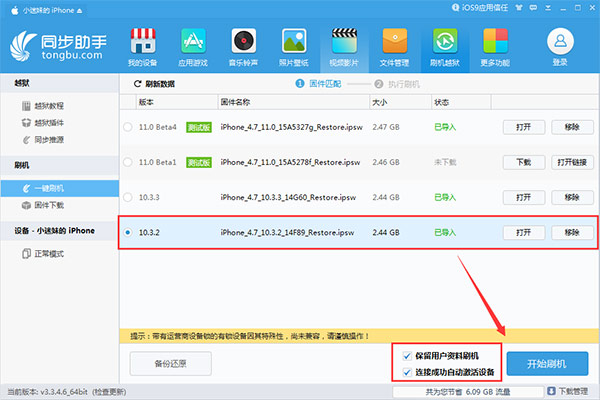Click 测试版 badge on 11.0 Beta4 row

point(199,127)
